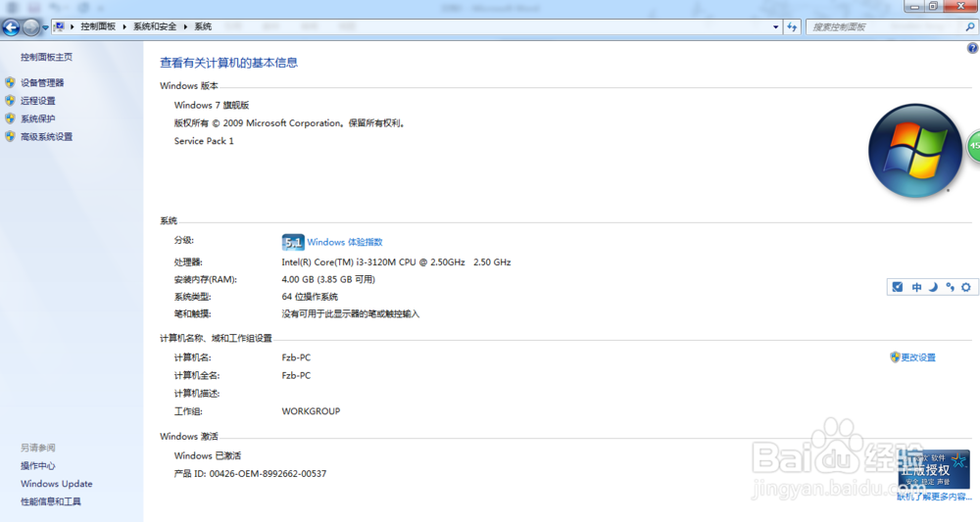Click the WORKGROUP workgroup value
The height and width of the screenshot is (522, 980).
tap(311, 411)
